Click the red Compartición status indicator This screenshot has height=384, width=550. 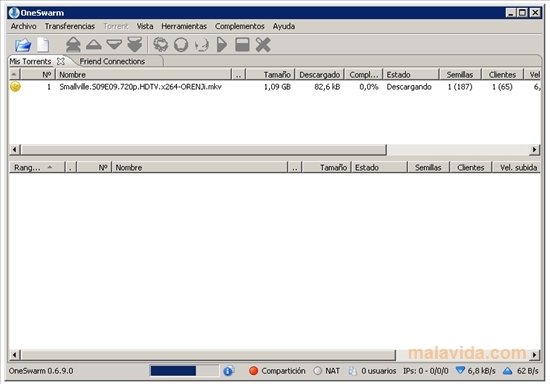point(253,371)
